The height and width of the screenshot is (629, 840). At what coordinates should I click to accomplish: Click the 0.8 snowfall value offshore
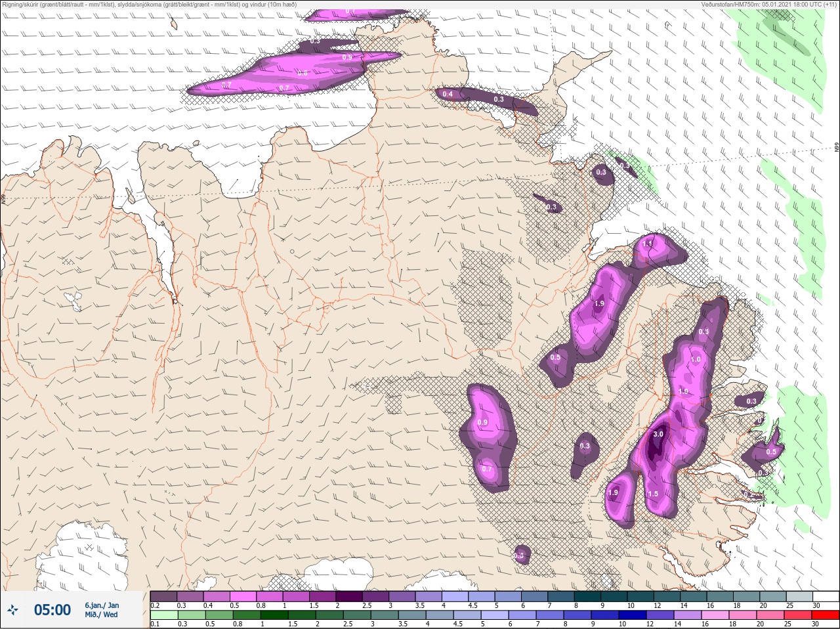pos(303,73)
